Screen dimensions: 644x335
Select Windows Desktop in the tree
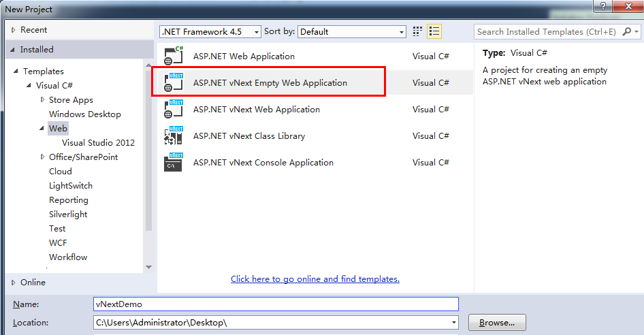[x=85, y=114]
